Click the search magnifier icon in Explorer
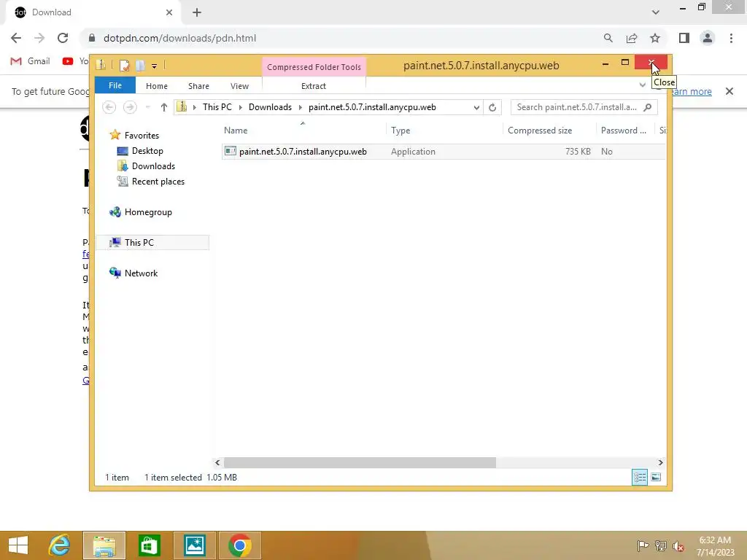747x560 pixels. pos(647,107)
